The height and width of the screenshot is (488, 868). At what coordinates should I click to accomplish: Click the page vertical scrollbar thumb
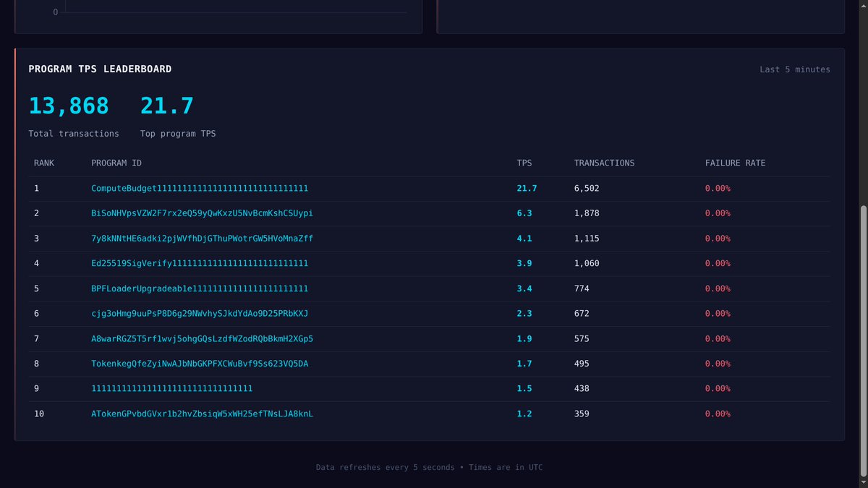pos(864,341)
